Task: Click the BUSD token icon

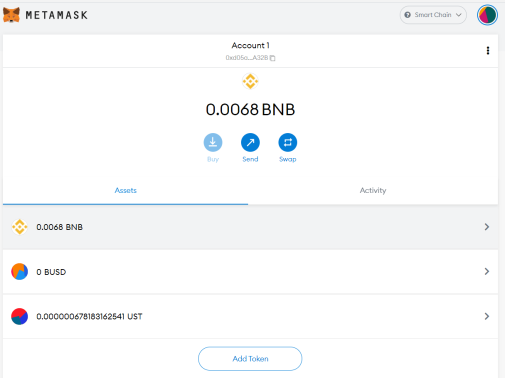Action: point(20,272)
